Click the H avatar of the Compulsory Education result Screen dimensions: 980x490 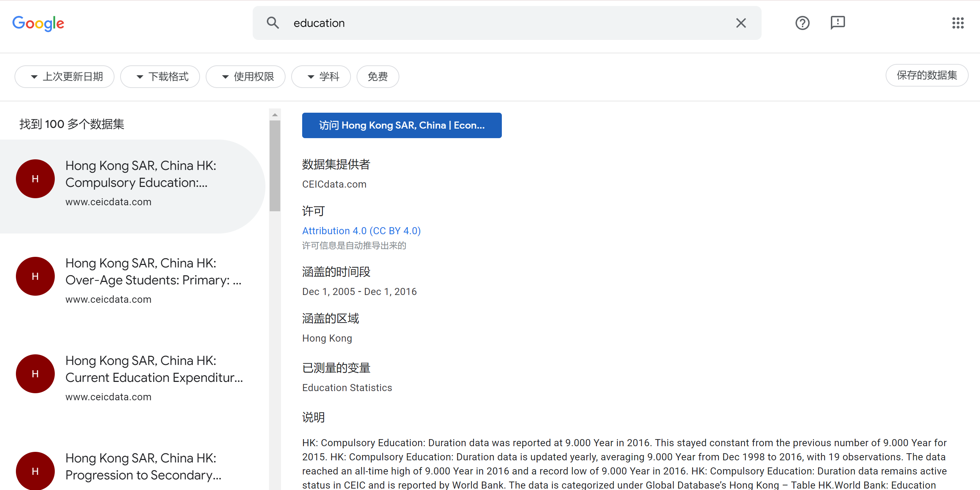(35, 178)
